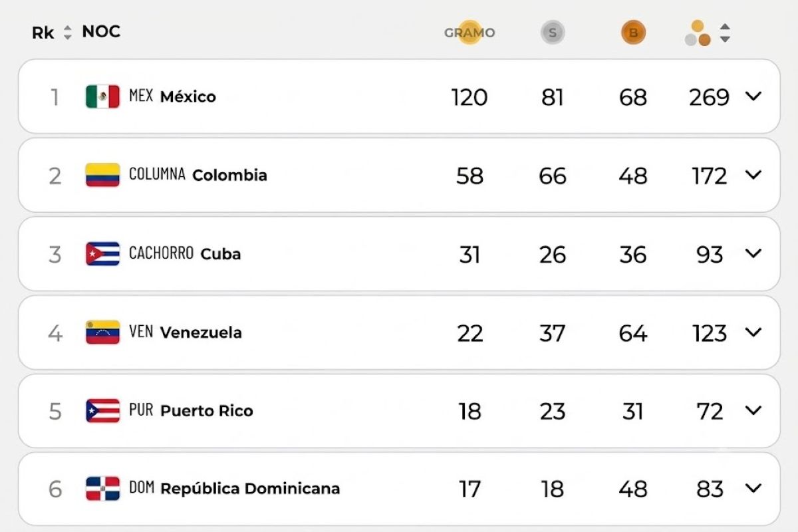Expand the Venezuela row chevron
Screen dimensions: 798x532
pyautogui.click(x=753, y=332)
